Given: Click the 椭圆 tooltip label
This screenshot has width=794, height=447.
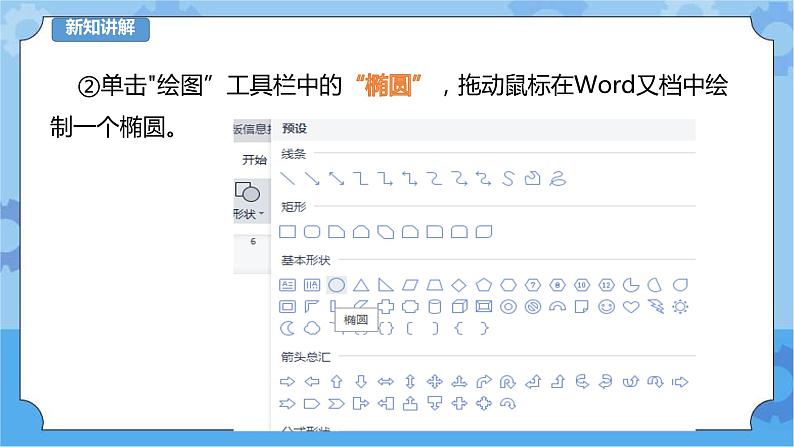Looking at the screenshot, I should [356, 320].
